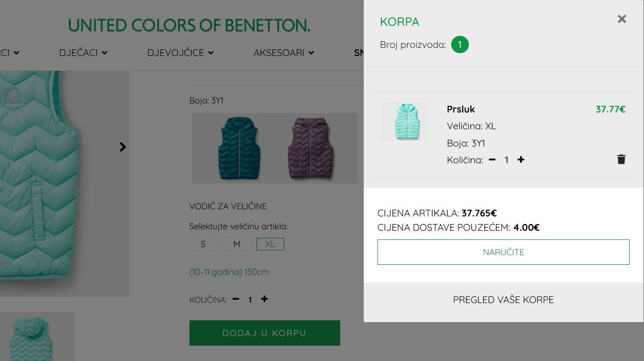This screenshot has width=644, height=361.
Task: Open the SNIŽENJE menu item
Action: pos(362,53)
